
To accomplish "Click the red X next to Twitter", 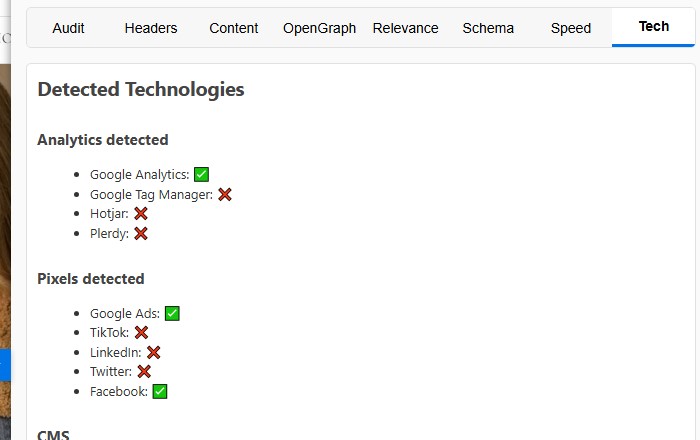I will click(x=144, y=371).
